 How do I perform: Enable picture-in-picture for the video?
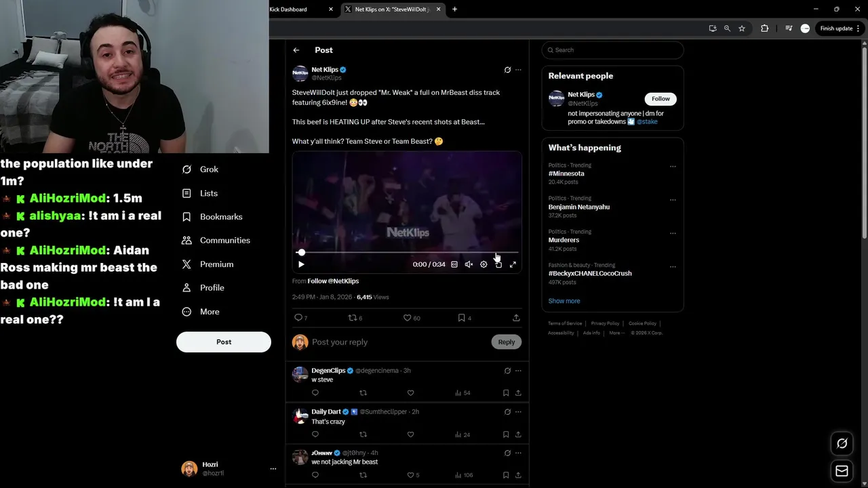pos(498,264)
